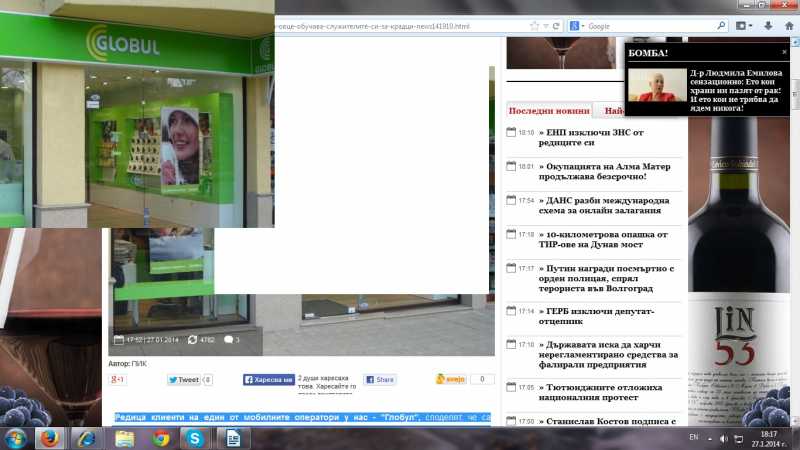Switch to the Последни новини tab
The width and height of the screenshot is (800, 450).
tap(549, 111)
